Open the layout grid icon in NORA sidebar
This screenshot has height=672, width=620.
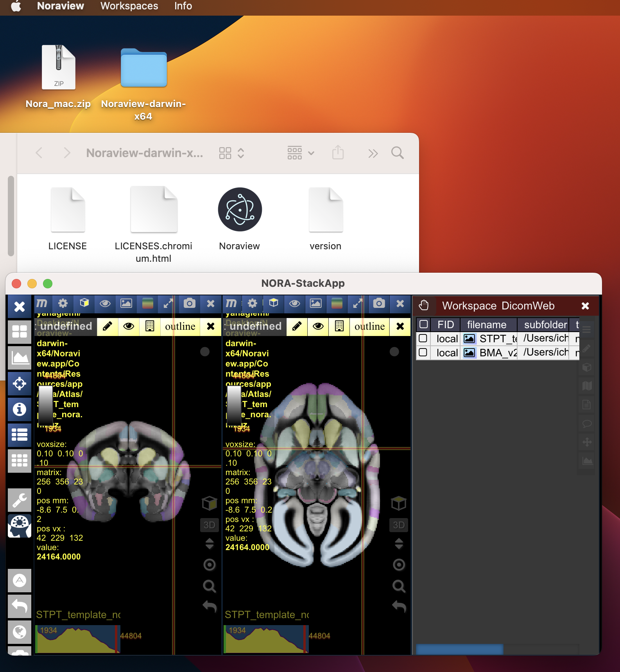[20, 332]
